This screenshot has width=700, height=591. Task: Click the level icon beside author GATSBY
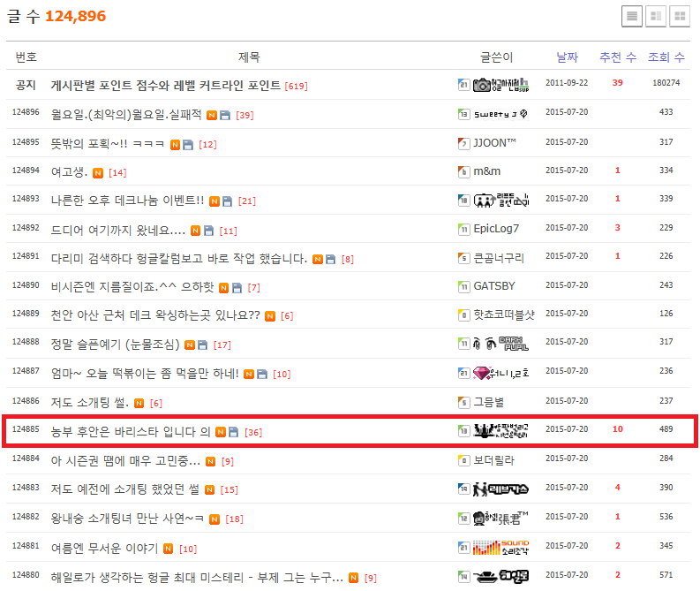(463, 286)
